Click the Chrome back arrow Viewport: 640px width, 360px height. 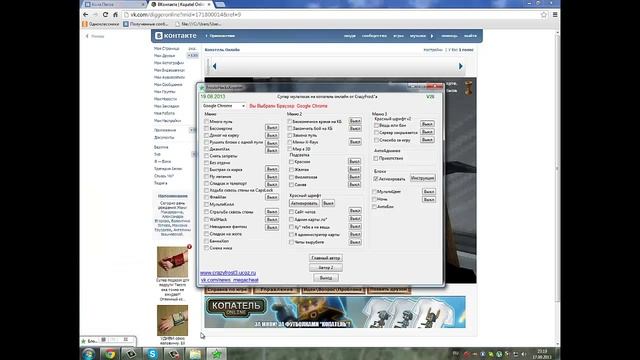pos(85,14)
